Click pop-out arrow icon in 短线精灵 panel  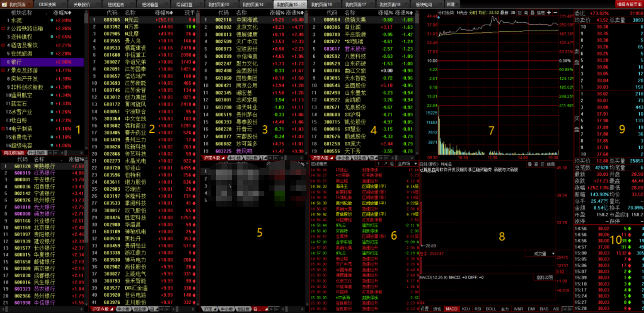point(385,164)
